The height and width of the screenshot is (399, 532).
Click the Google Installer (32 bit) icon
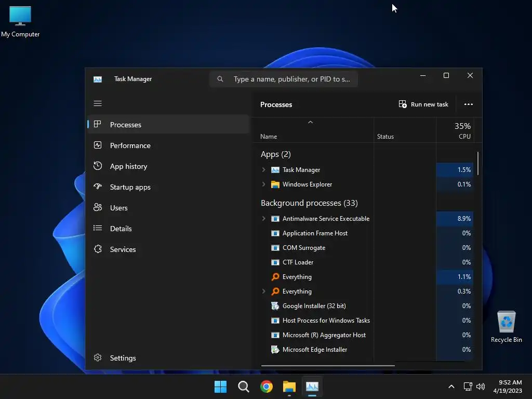click(275, 305)
